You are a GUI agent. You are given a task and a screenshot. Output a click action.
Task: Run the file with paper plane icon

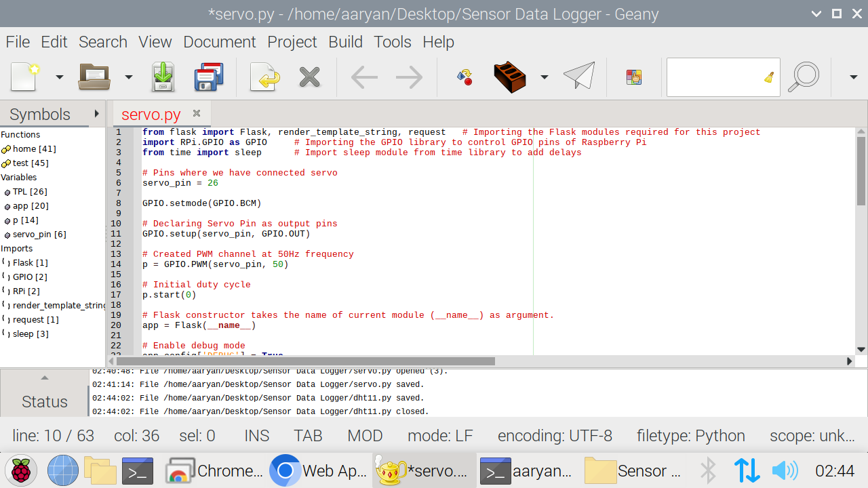coord(579,76)
